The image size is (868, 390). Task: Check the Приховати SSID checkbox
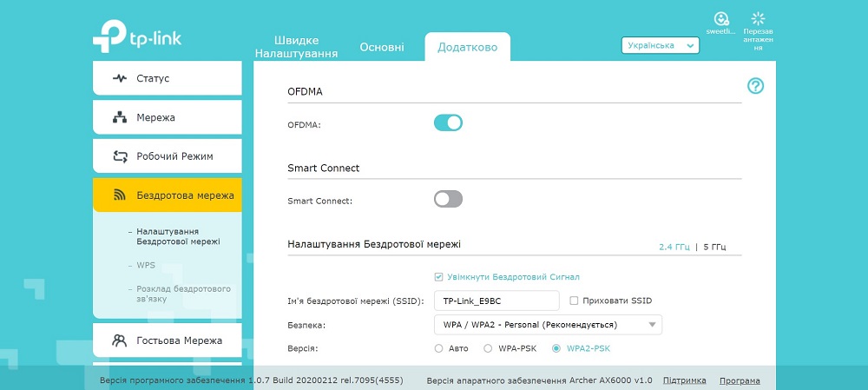574,301
